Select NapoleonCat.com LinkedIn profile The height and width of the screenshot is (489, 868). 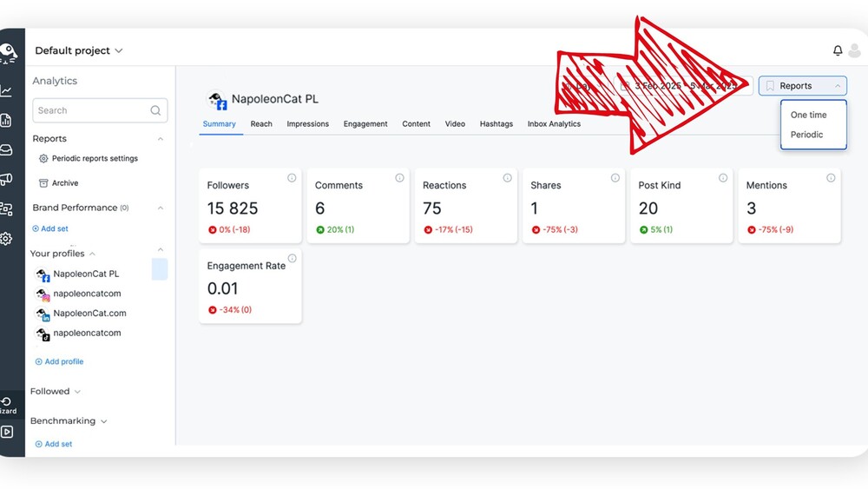point(81,314)
